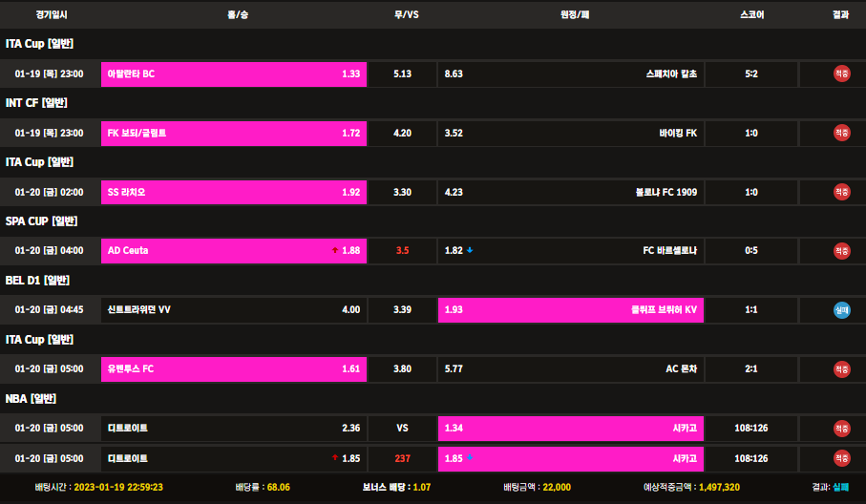Select the highlighted Atalanta BC 1.33 home bet
The width and height of the screenshot is (866, 504).
click(234, 73)
